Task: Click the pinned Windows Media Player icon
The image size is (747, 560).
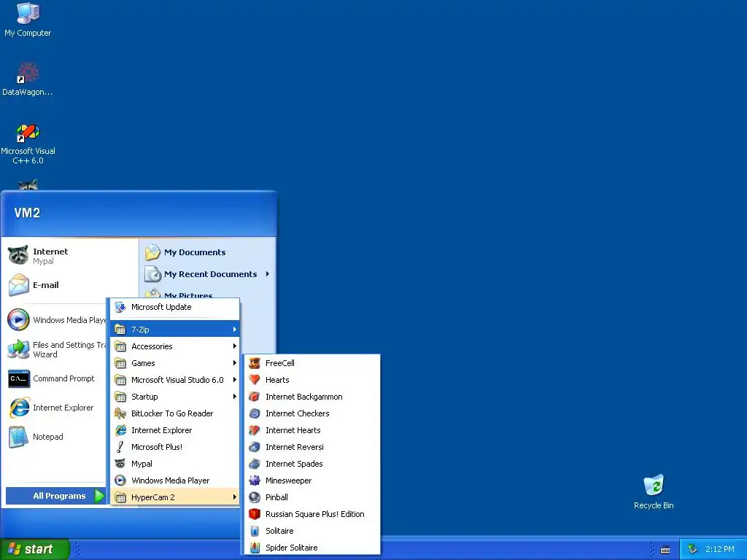Action: tap(18, 319)
